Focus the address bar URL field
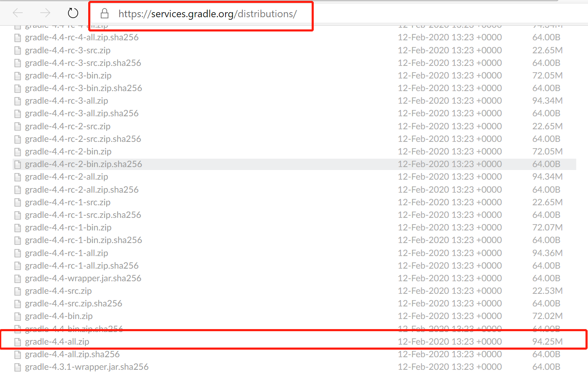This screenshot has width=588, height=374. [x=207, y=14]
